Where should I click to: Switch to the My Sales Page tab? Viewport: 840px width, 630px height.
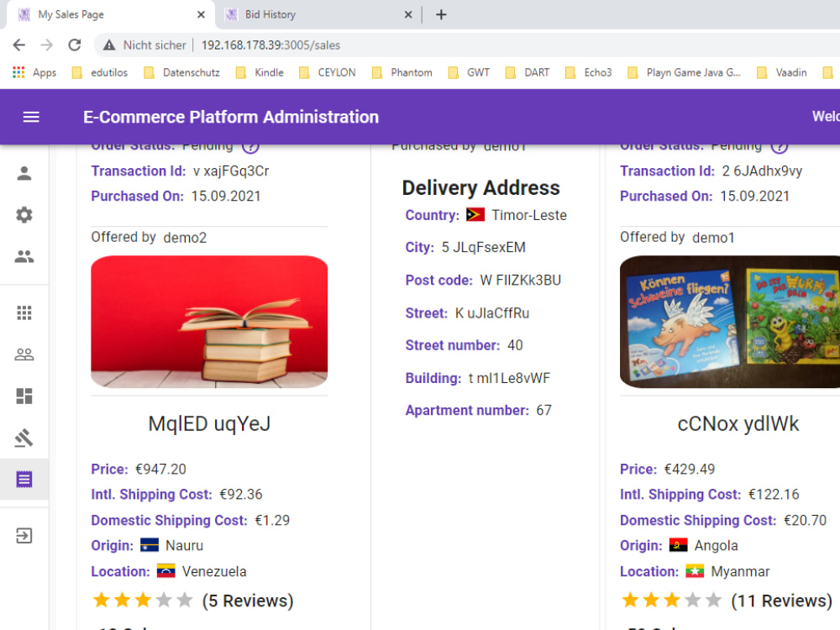[110, 14]
